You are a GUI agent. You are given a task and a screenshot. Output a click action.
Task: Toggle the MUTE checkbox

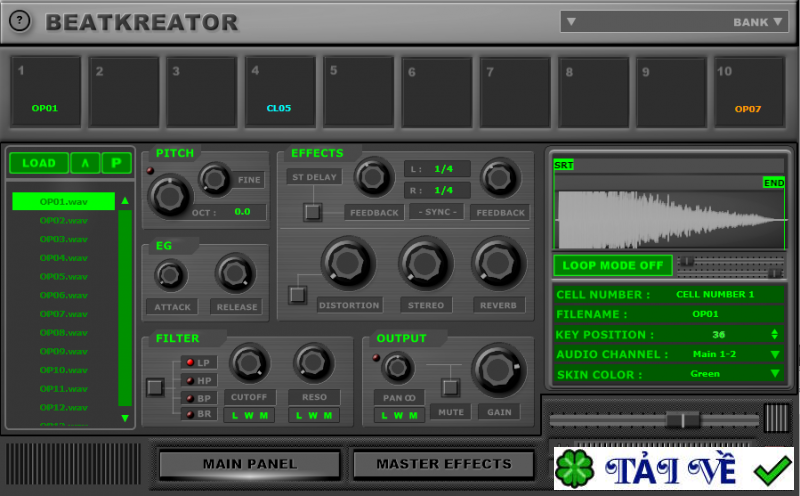click(450, 387)
